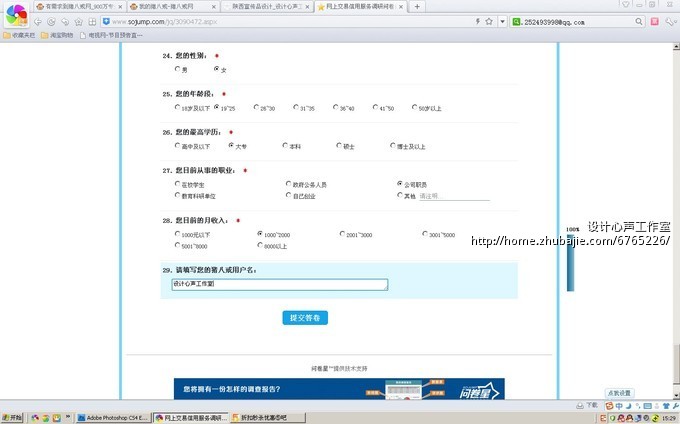The image size is (680, 424).
Task: Click the green search engine icon
Action: pos(516,22)
